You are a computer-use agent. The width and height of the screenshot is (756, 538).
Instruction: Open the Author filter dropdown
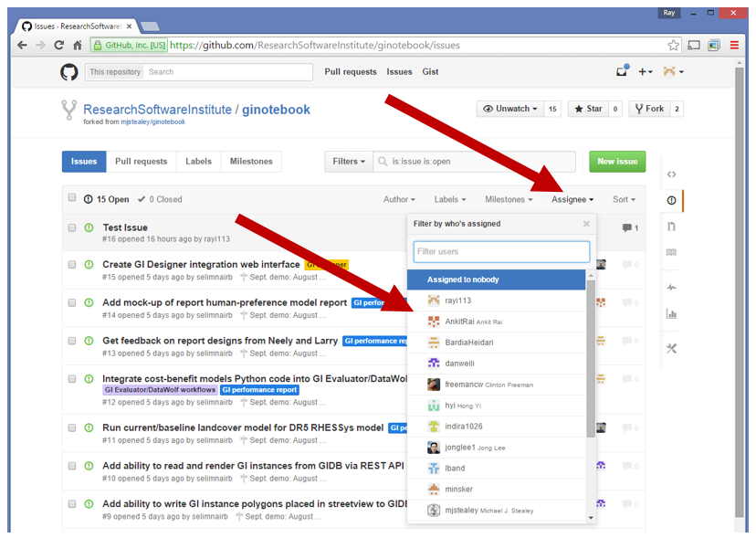(399, 199)
